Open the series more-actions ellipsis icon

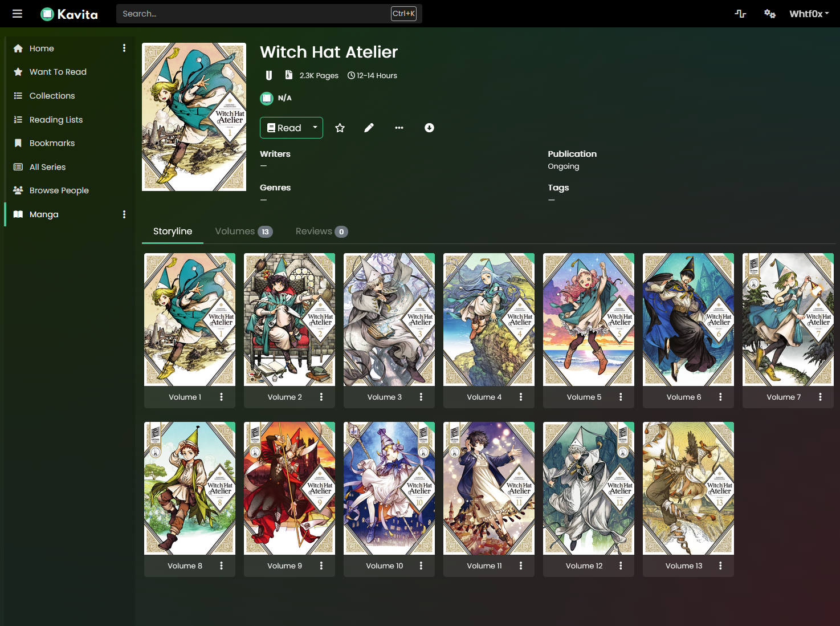(399, 128)
